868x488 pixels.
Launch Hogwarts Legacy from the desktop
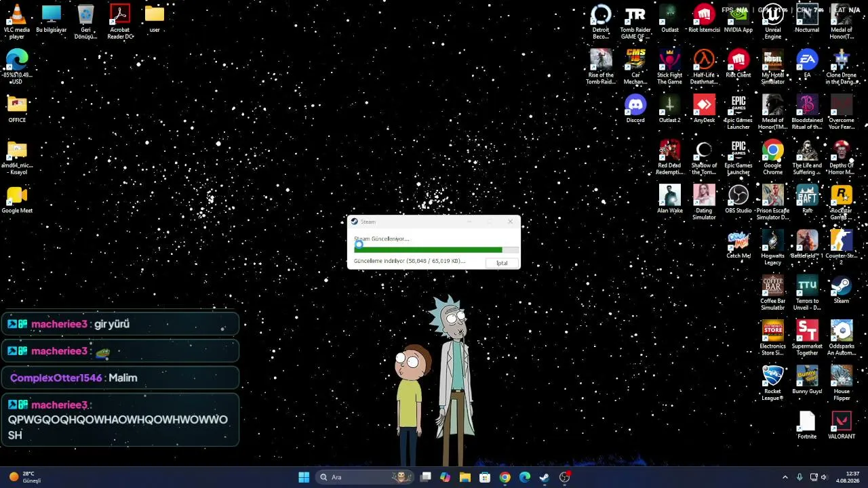click(x=772, y=247)
